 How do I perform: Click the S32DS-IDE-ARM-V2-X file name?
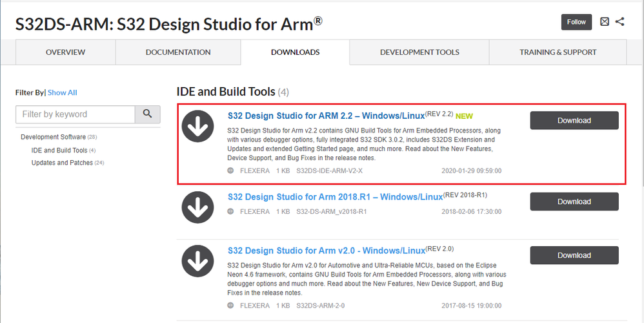(x=329, y=171)
